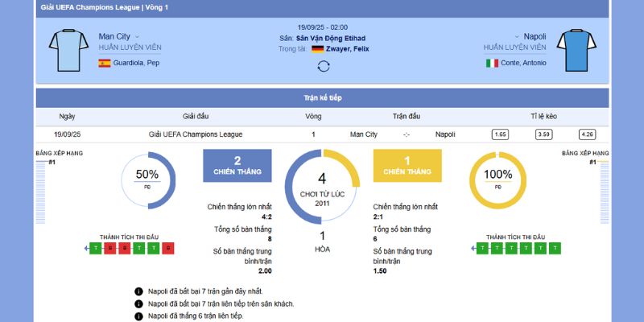Select the 3.59 draw odds box
This screenshot has height=322, width=644.
[544, 134]
